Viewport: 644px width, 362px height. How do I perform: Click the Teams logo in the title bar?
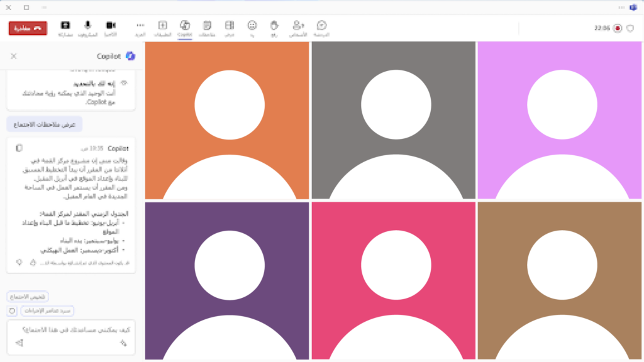pos(633,8)
